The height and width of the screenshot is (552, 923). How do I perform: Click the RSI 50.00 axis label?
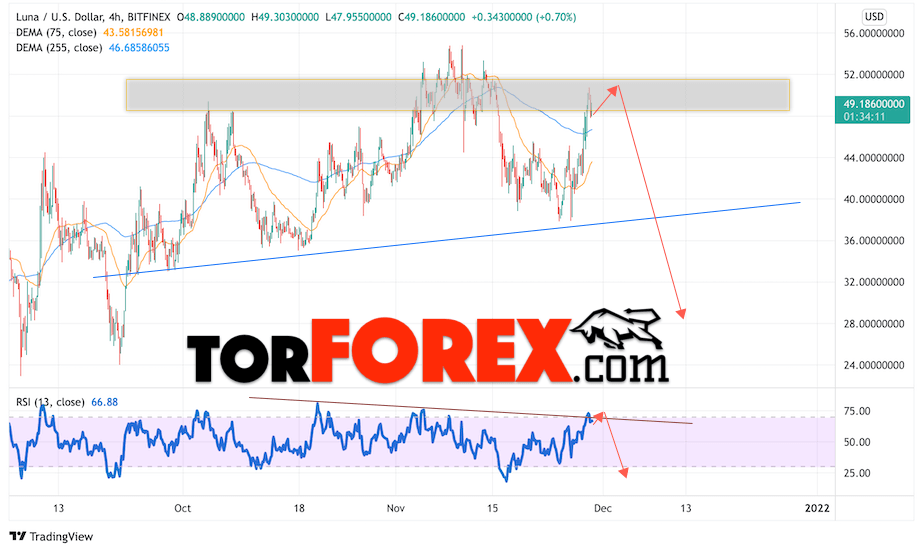(857, 442)
